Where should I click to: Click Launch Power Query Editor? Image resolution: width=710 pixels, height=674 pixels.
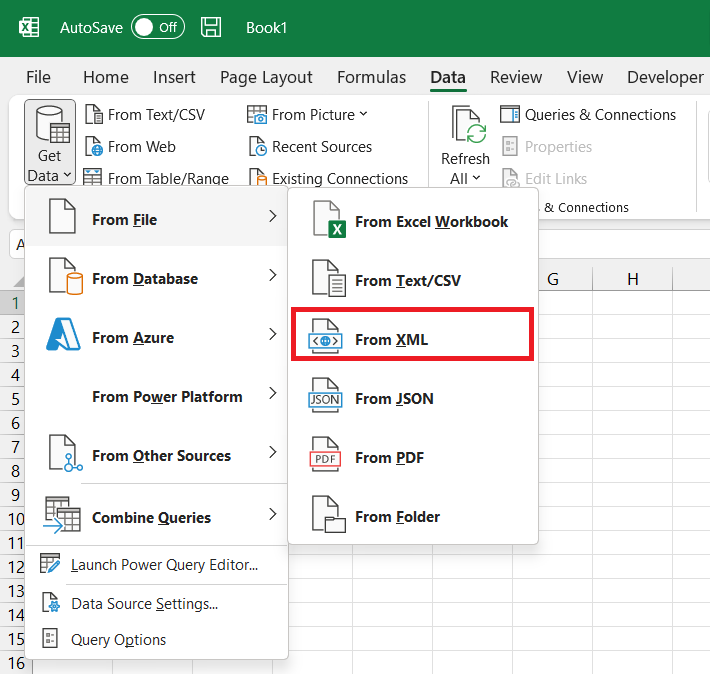click(157, 565)
